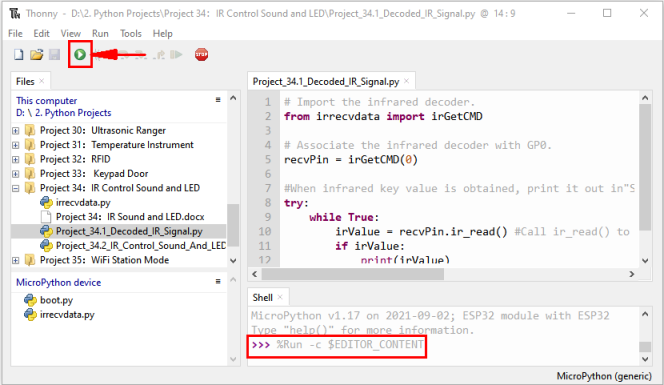Expand Project 32: RFID folder

[x=16, y=159]
